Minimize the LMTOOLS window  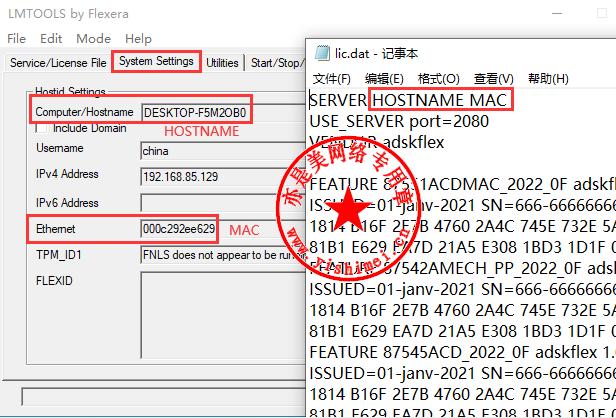pyautogui.click(x=557, y=13)
